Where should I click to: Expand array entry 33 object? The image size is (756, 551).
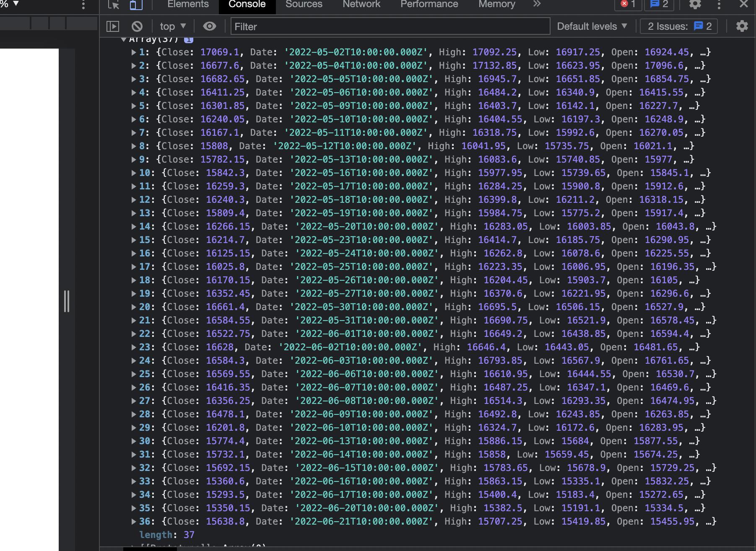click(x=134, y=481)
